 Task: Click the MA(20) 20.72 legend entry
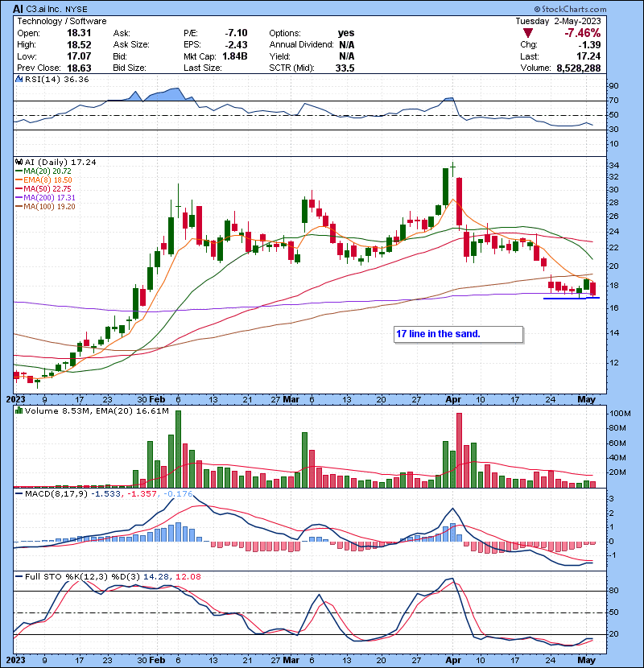point(43,171)
